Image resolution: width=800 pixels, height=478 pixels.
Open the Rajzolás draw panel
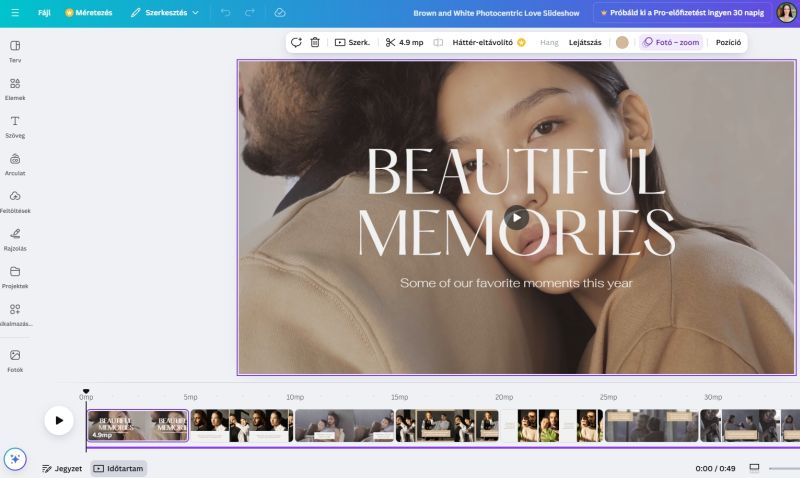(x=15, y=240)
